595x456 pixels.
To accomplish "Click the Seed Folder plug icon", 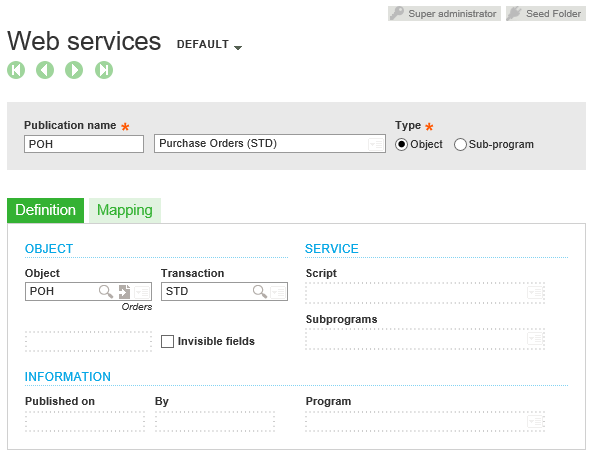I will click(515, 13).
